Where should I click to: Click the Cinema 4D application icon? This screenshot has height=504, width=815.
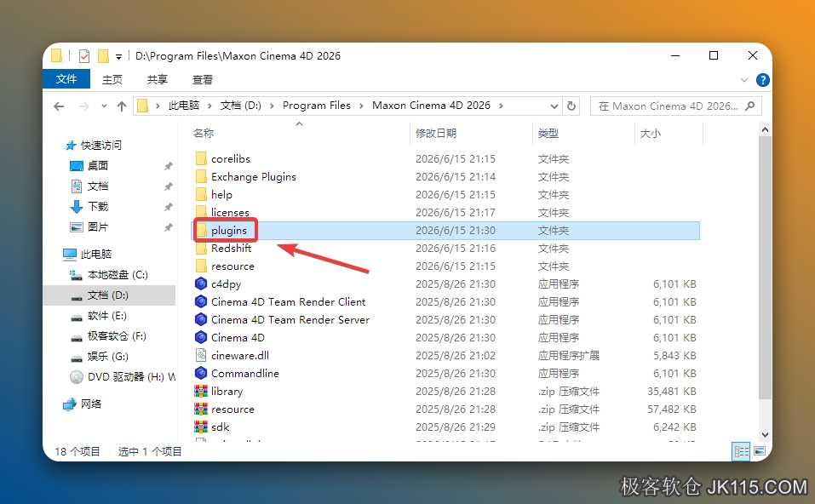coord(201,337)
